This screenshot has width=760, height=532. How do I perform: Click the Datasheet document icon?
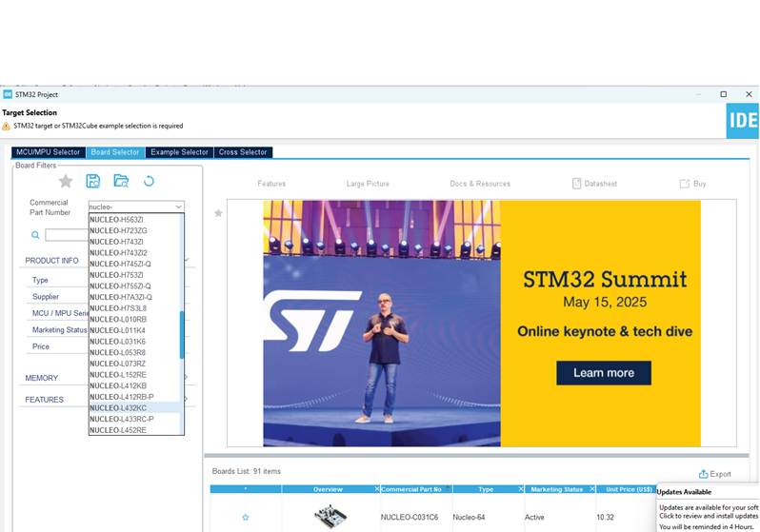(576, 183)
